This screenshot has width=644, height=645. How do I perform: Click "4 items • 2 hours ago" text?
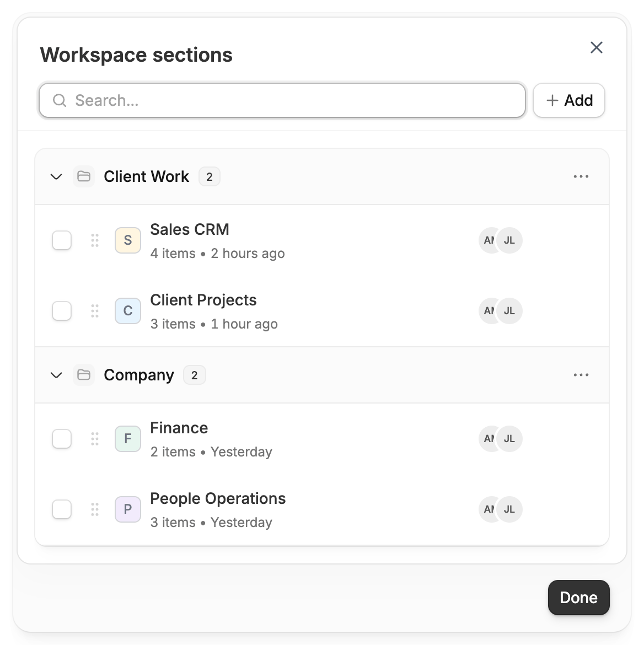[x=217, y=254]
